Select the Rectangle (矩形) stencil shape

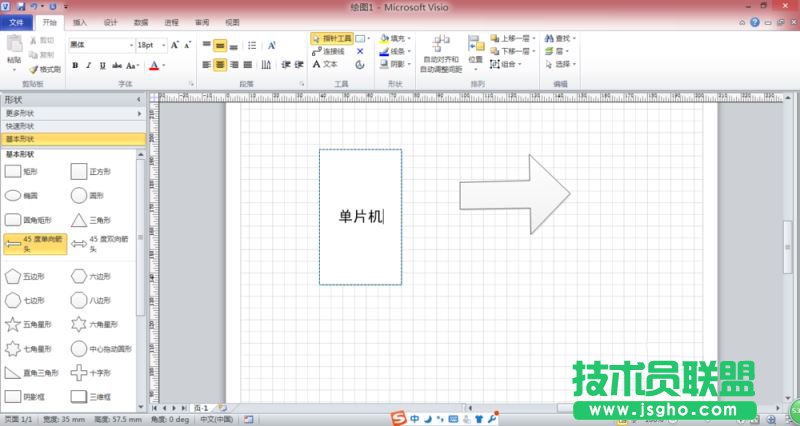[x=21, y=171]
